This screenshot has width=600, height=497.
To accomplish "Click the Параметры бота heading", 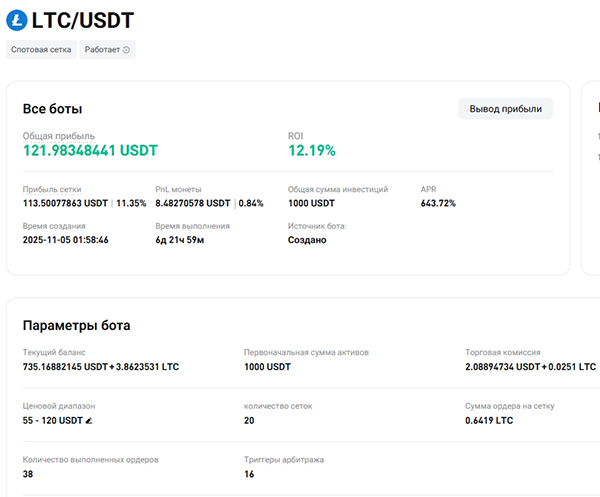I will click(x=76, y=325).
